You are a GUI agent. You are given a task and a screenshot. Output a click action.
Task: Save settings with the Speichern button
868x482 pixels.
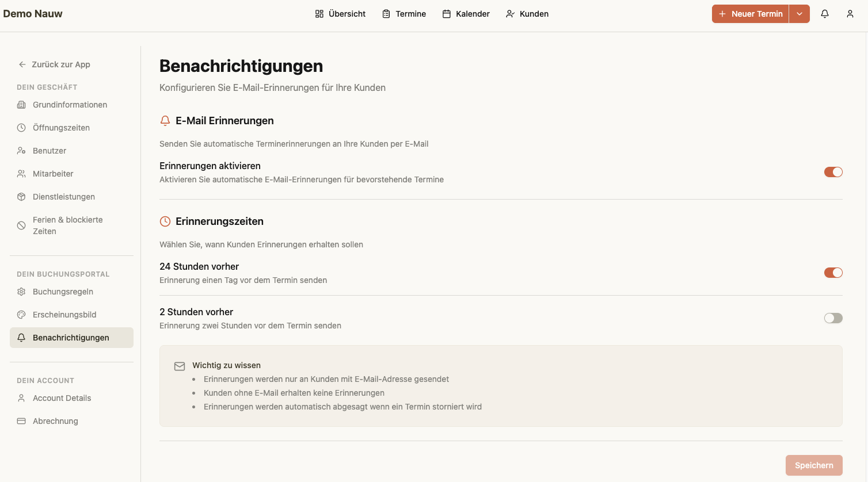814,465
